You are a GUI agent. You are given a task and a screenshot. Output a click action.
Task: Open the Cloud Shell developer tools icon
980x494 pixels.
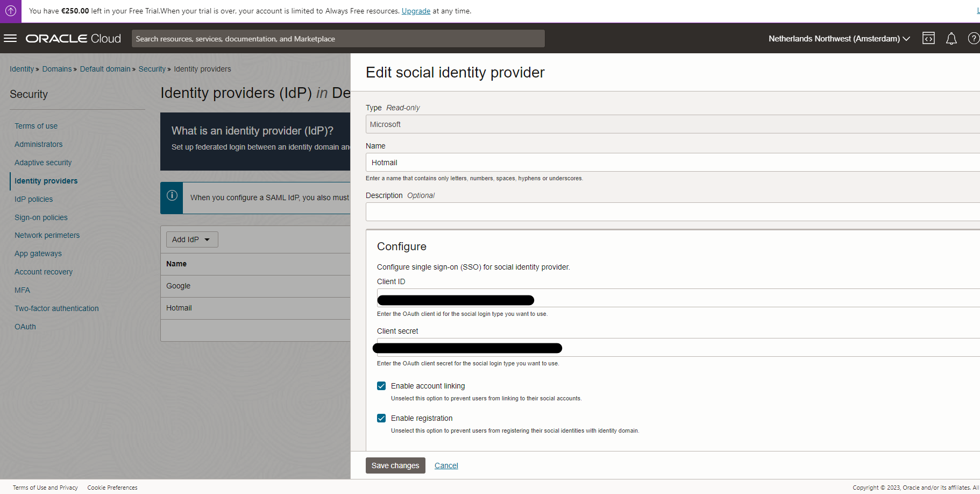[928, 38]
